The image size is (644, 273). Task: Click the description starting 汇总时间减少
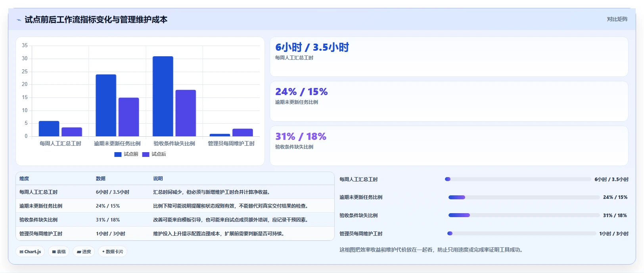[212, 192]
